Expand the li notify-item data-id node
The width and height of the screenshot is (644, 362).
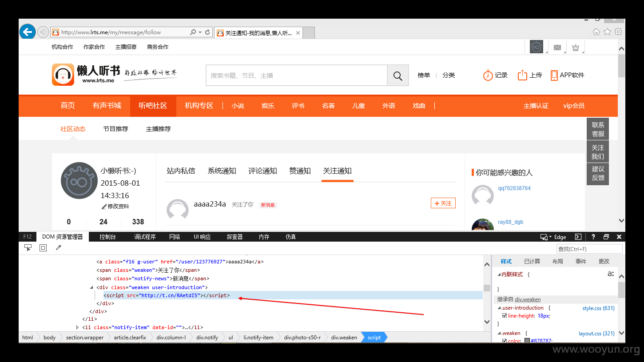(78, 327)
